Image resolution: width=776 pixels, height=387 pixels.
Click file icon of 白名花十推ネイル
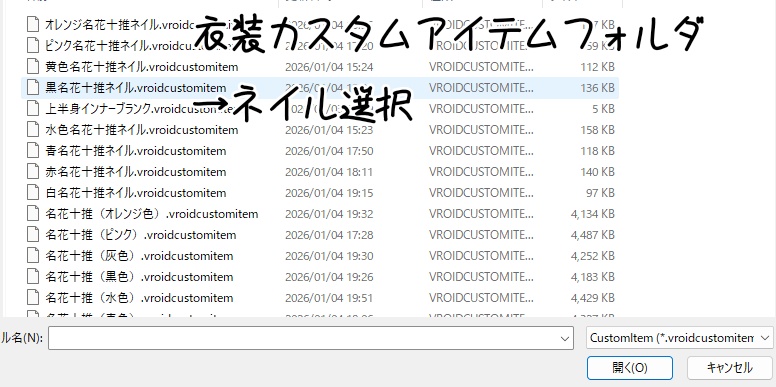(x=33, y=193)
